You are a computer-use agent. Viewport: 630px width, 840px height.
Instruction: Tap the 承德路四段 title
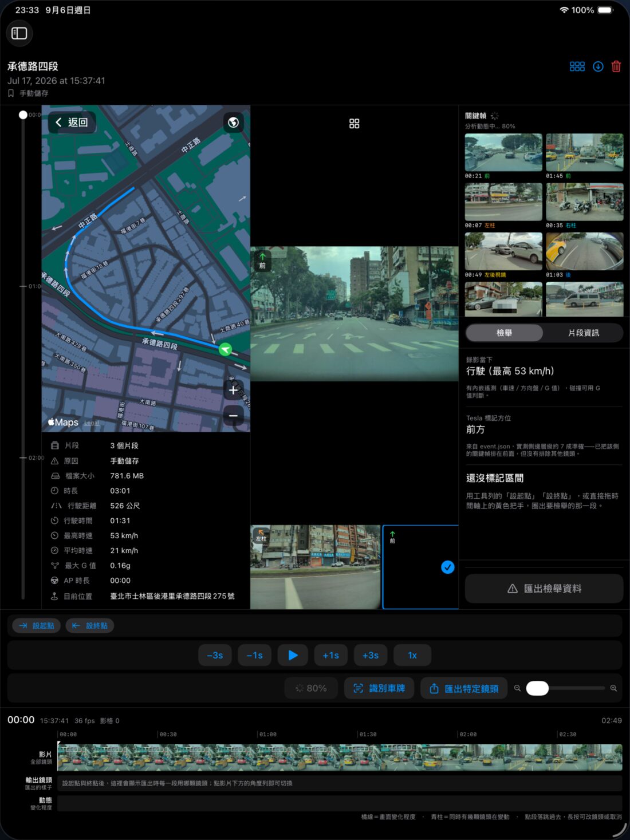click(33, 66)
